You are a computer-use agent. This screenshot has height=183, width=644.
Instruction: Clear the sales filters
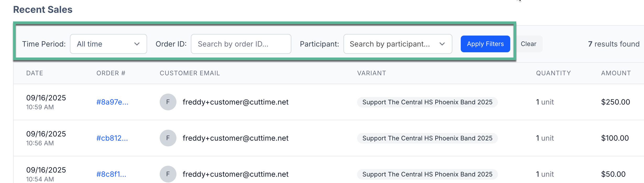click(x=529, y=44)
